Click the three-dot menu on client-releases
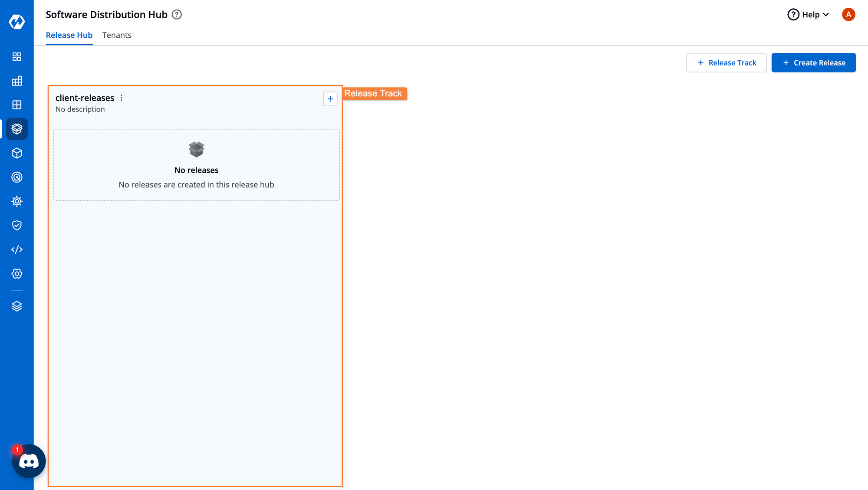The width and height of the screenshot is (868, 490). (x=121, y=98)
